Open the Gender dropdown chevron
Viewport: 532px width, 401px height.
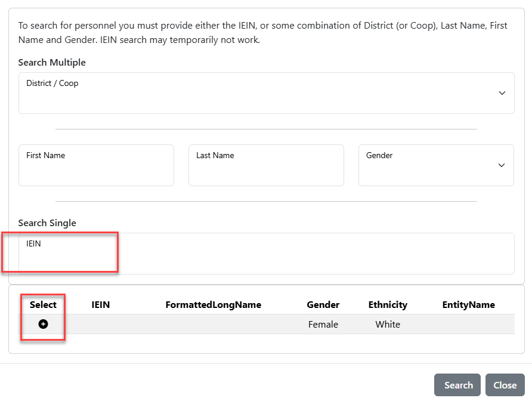[502, 165]
